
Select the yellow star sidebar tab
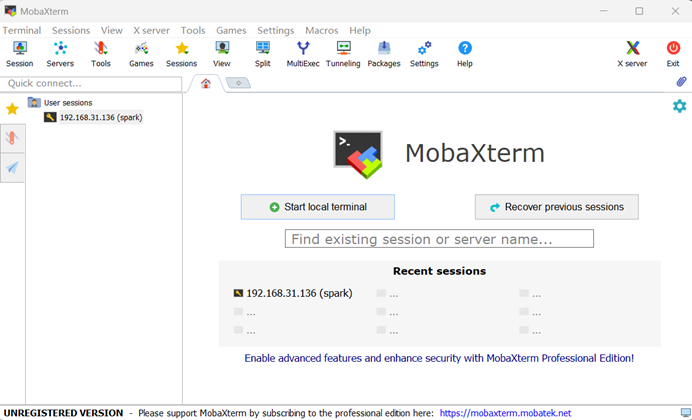[x=12, y=109]
